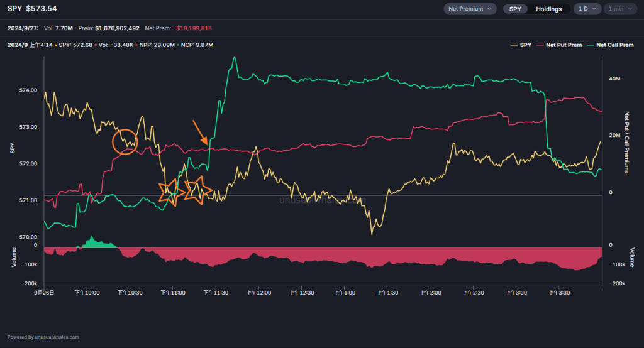
Task: Select the SPY tab in the switcher
Action: pyautogui.click(x=515, y=9)
